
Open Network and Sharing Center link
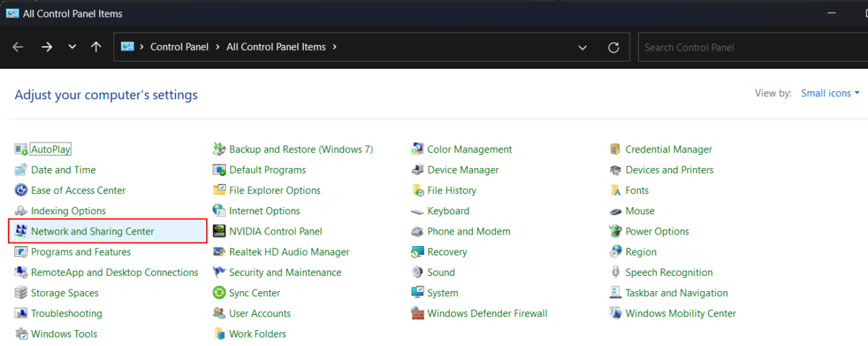tap(93, 232)
